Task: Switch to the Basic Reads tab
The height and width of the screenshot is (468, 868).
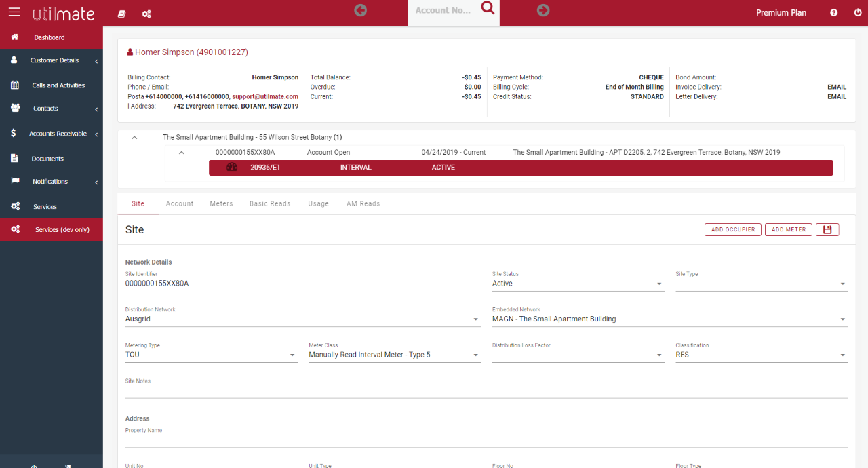Action: [270, 203]
